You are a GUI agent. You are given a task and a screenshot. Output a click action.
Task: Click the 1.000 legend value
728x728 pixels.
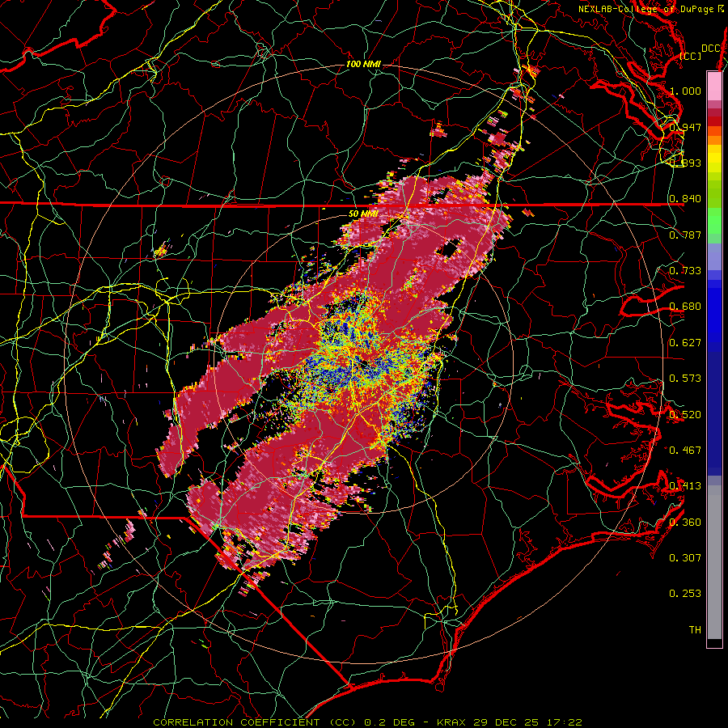[x=685, y=91]
